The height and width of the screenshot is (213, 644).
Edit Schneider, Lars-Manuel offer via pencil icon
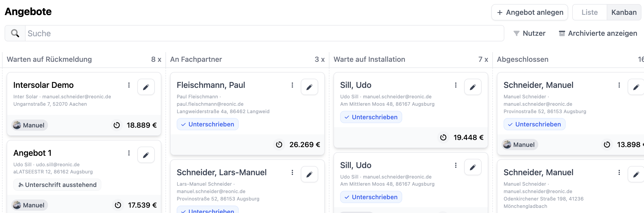[x=309, y=174]
